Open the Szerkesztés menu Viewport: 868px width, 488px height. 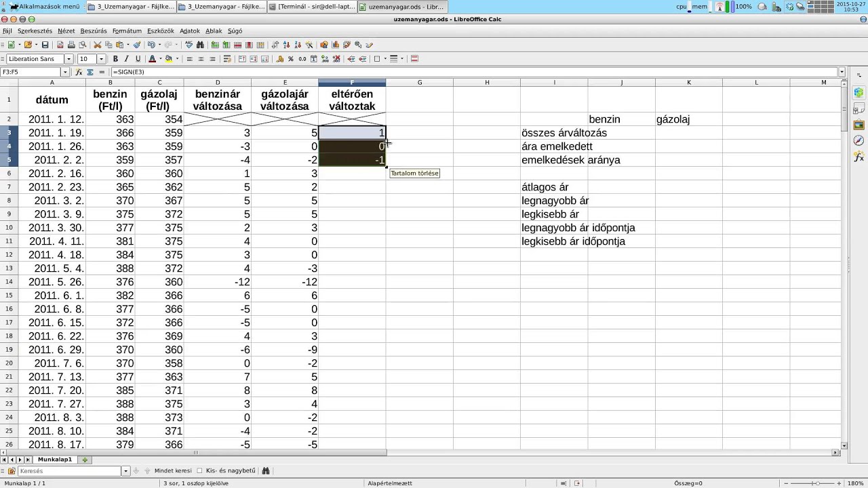35,31
